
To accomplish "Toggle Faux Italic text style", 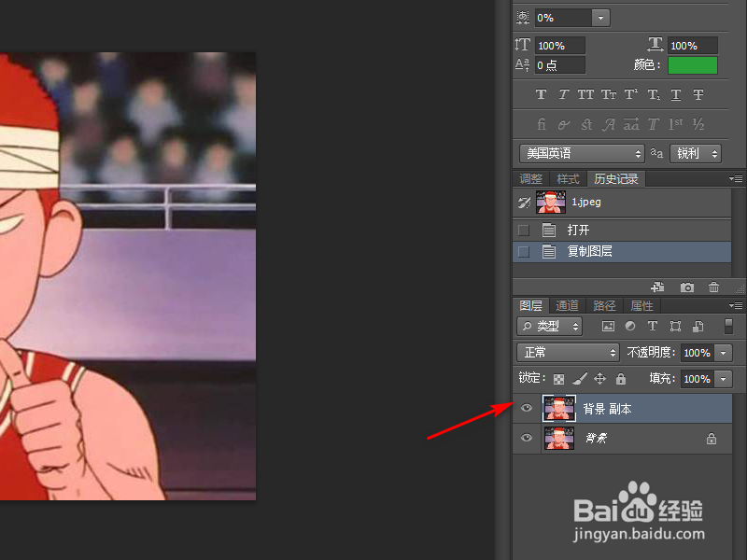I will tap(563, 94).
